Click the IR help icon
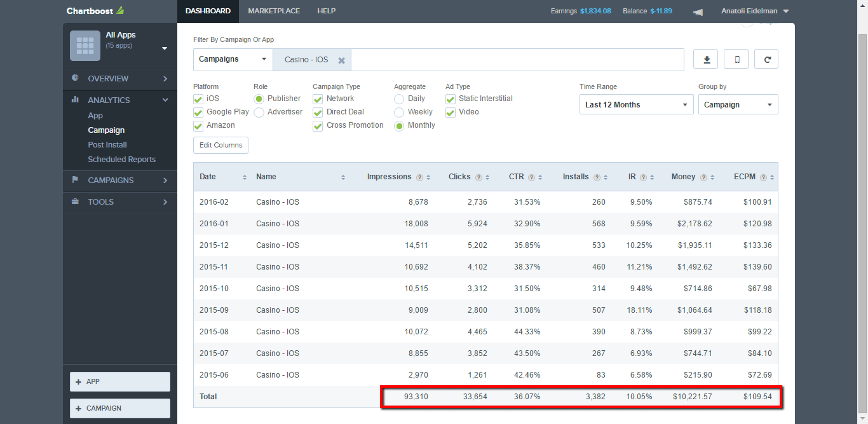The width and height of the screenshot is (868, 424). click(643, 177)
